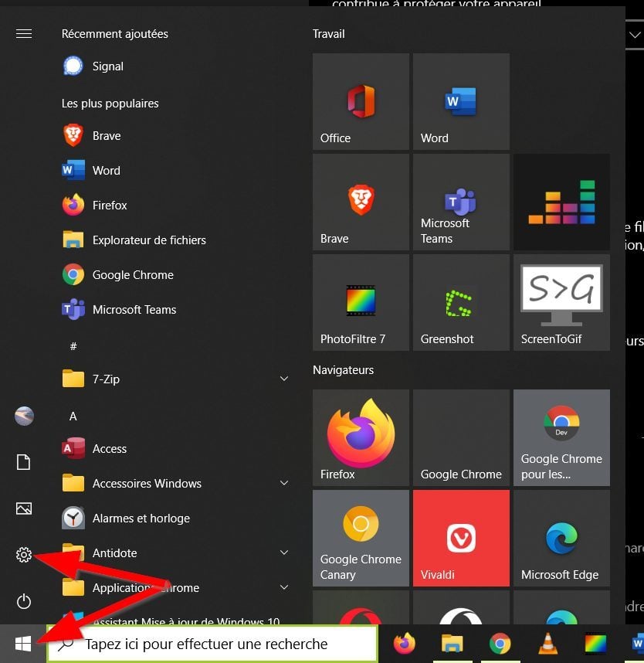Click the chevron in the background window
Viewport: 644px width, 663px height.
[x=635, y=35]
